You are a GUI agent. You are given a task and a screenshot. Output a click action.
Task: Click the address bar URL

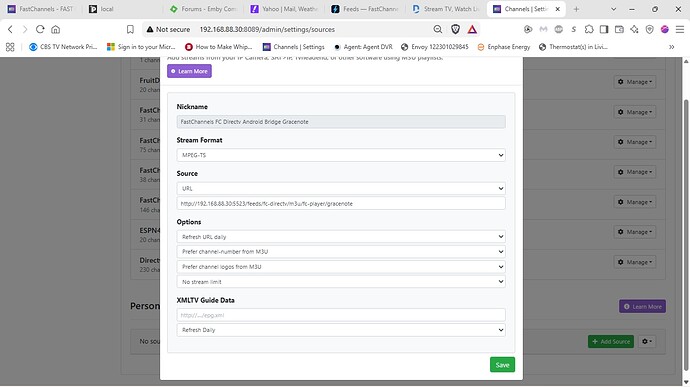(267, 29)
